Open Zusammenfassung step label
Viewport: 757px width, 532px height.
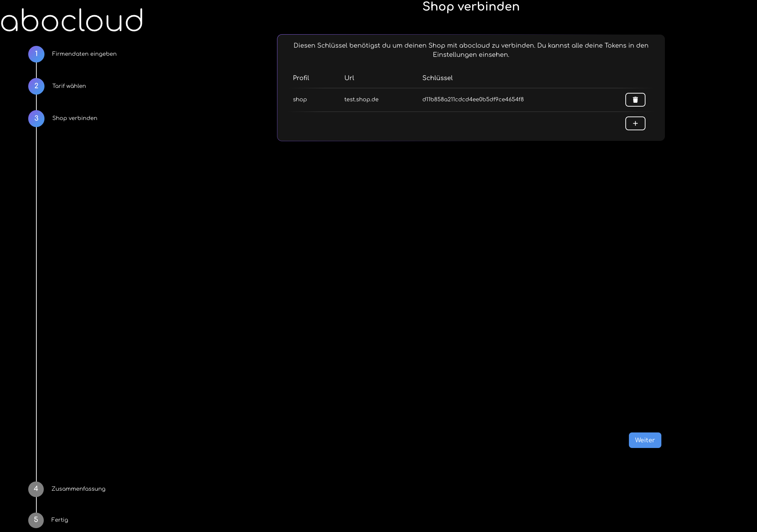78,489
